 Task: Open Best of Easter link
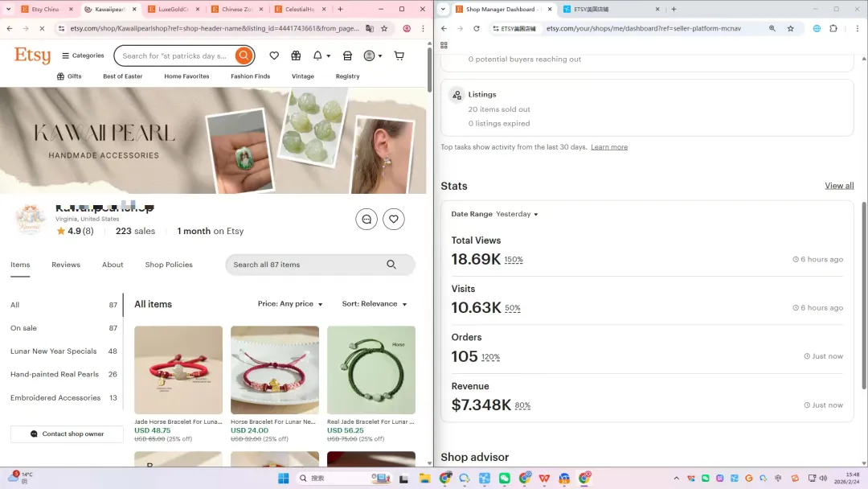point(122,76)
